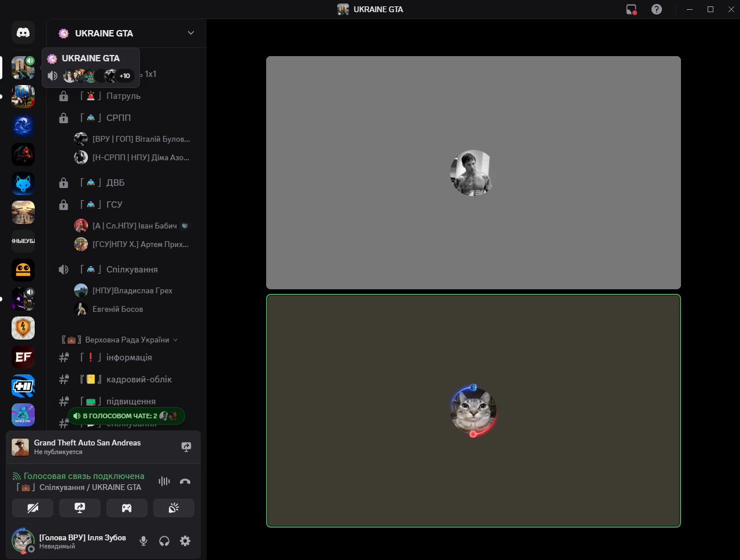The height and width of the screenshot is (560, 740).
Task: Disconnect from voice using the hang-up icon
Action: [185, 481]
